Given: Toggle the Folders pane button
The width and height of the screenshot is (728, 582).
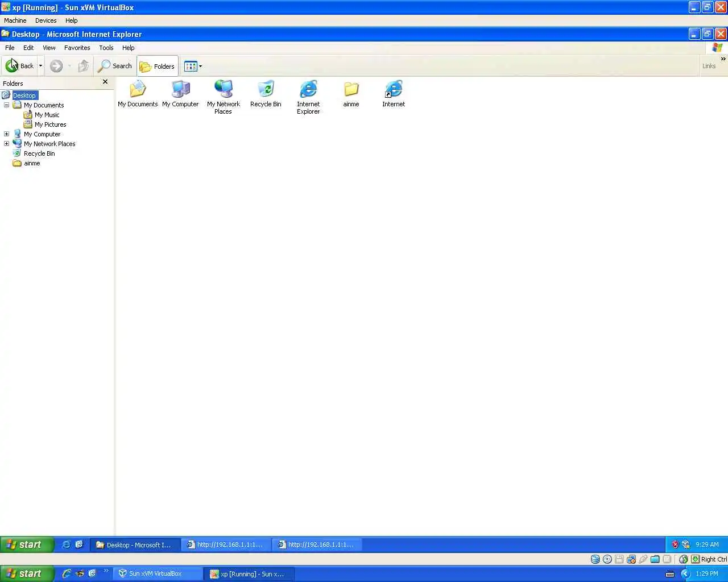Looking at the screenshot, I should (158, 66).
